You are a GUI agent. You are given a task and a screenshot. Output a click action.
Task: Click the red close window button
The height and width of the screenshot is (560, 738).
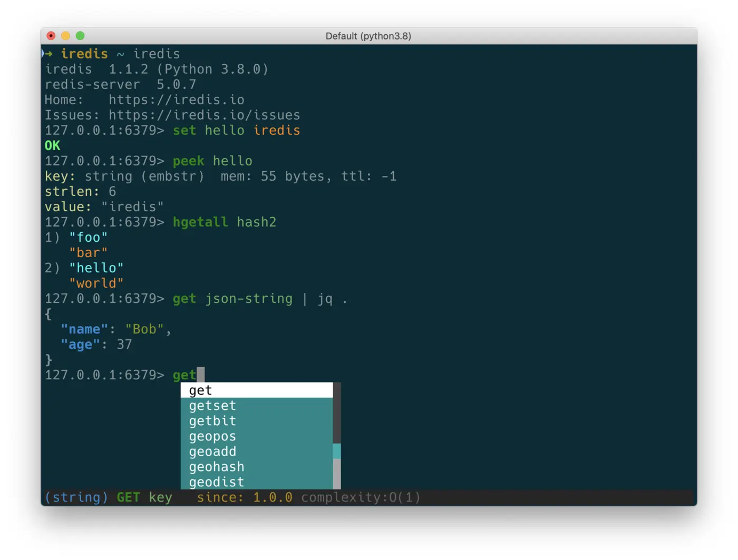pyautogui.click(x=51, y=36)
